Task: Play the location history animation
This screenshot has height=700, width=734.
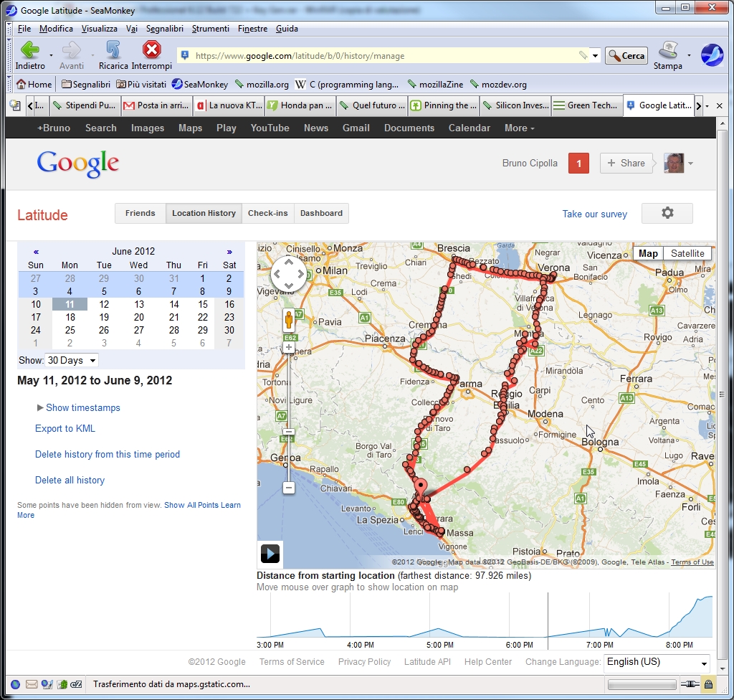Action: (x=270, y=554)
